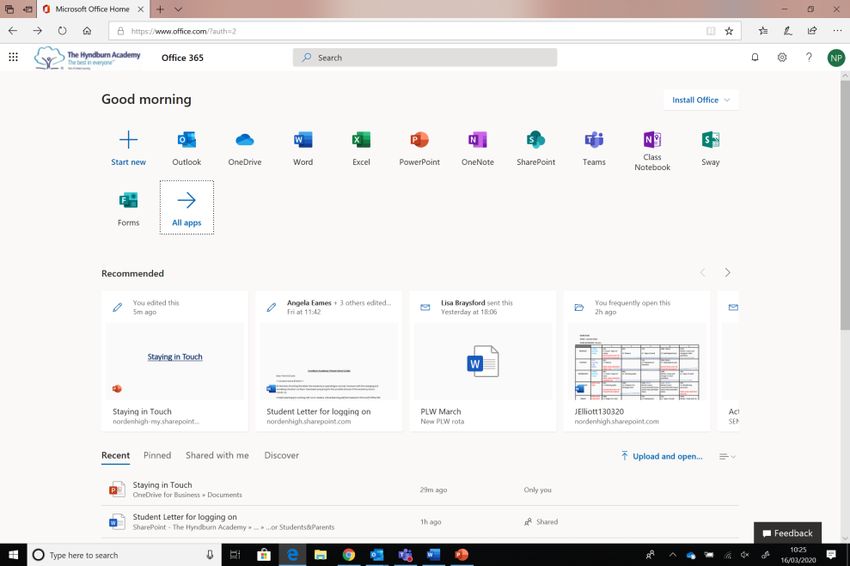
Task: Open Word app
Action: [x=303, y=148]
